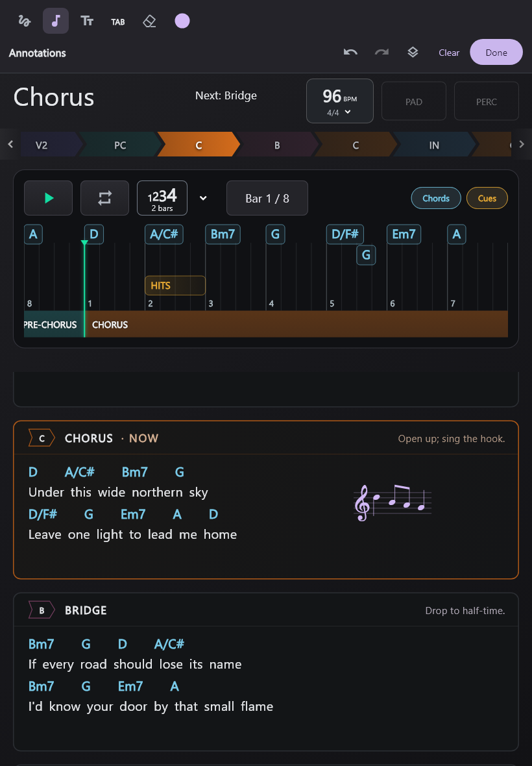Expand the count-in options chevron
The height and width of the screenshot is (766, 532).
tap(203, 198)
